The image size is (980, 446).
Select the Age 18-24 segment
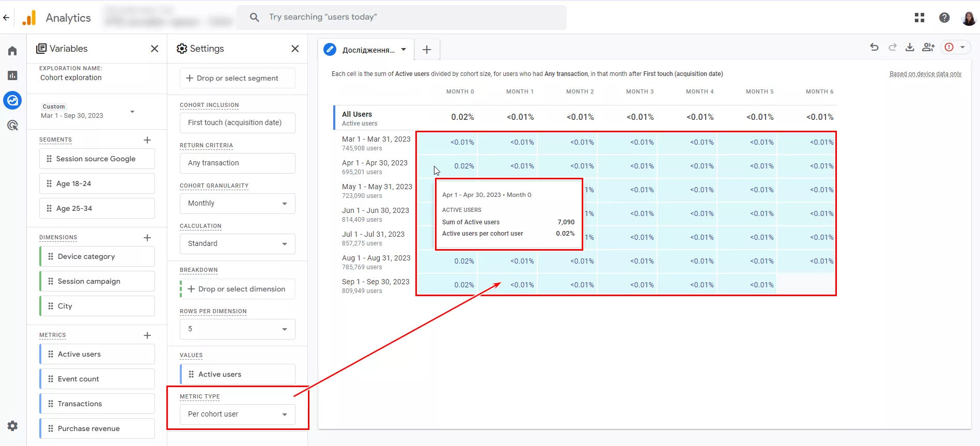click(x=97, y=183)
